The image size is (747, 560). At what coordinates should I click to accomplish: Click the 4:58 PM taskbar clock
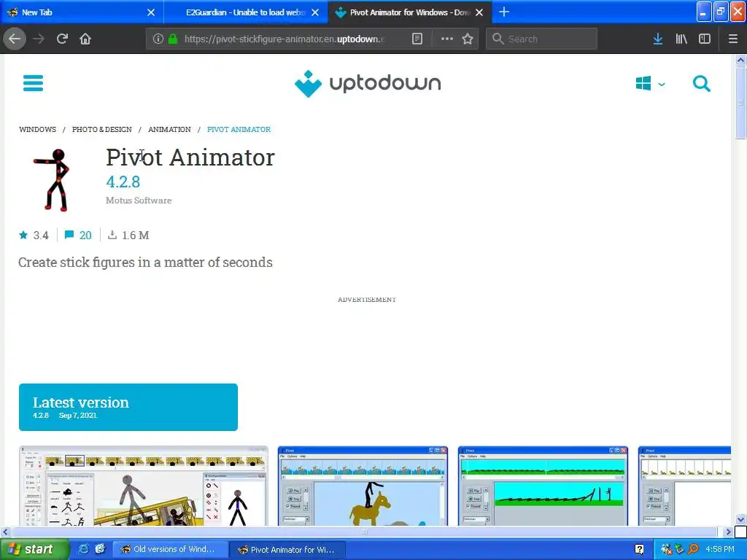(x=720, y=550)
